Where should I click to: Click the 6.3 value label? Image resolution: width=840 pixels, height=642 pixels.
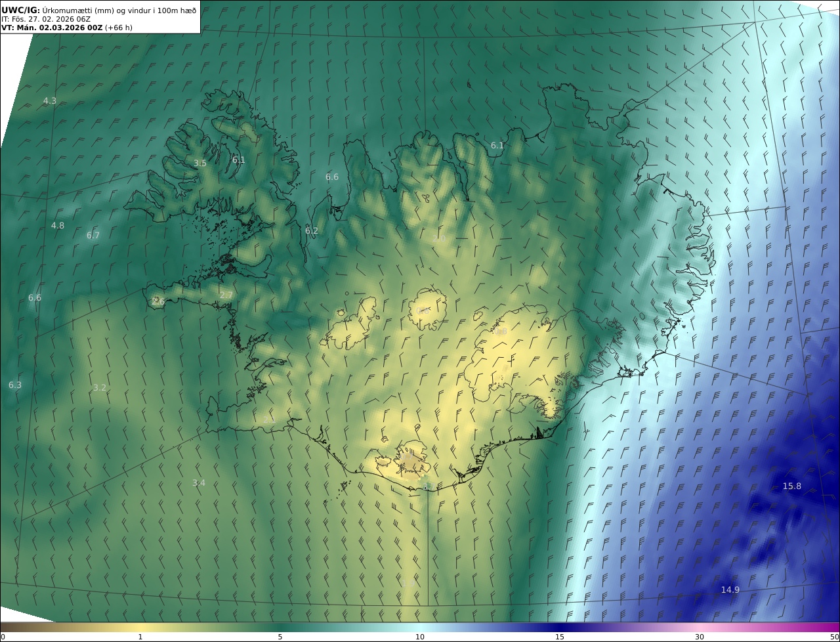pos(15,385)
